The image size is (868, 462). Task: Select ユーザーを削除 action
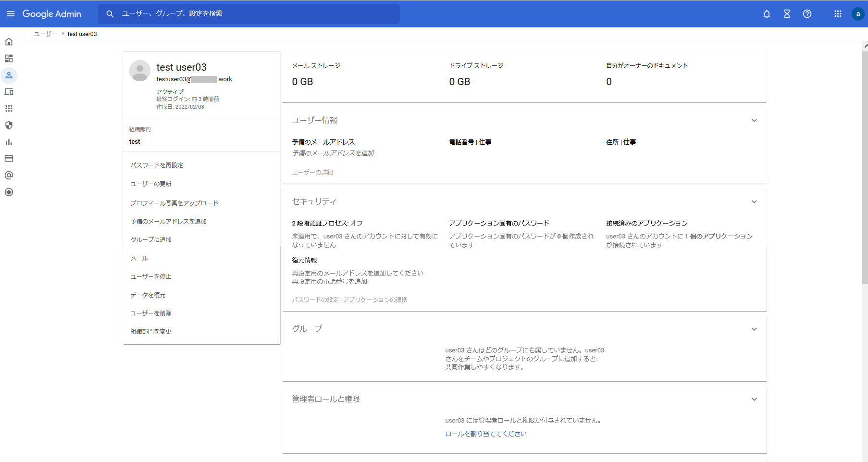151,313
